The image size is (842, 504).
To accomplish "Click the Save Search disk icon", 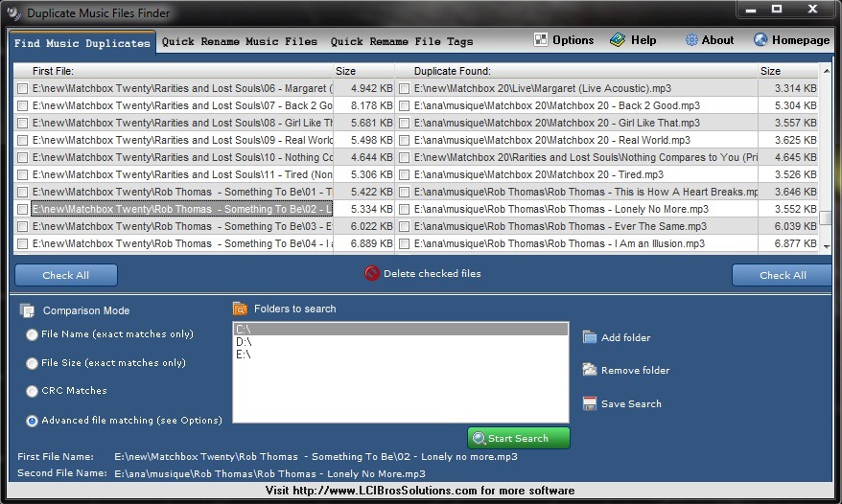I will tap(590, 403).
